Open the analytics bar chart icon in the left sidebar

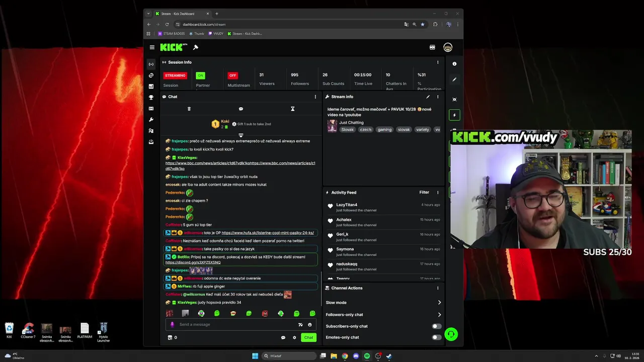click(151, 86)
